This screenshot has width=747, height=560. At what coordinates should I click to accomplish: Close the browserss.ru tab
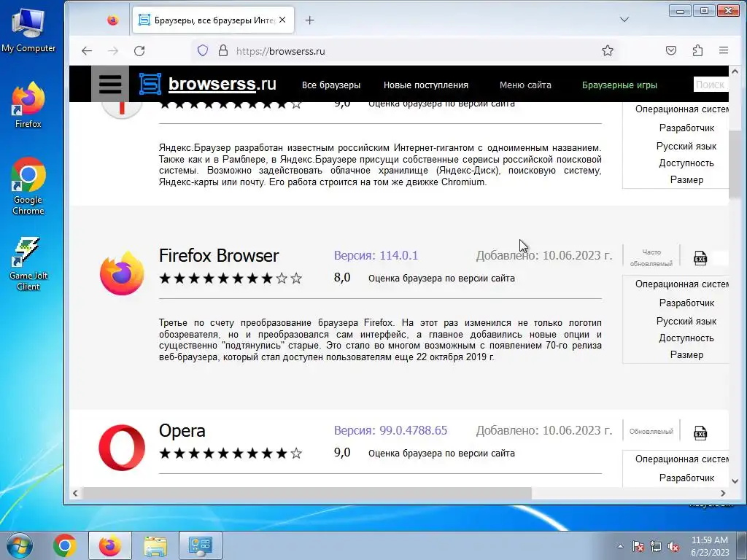(x=282, y=20)
